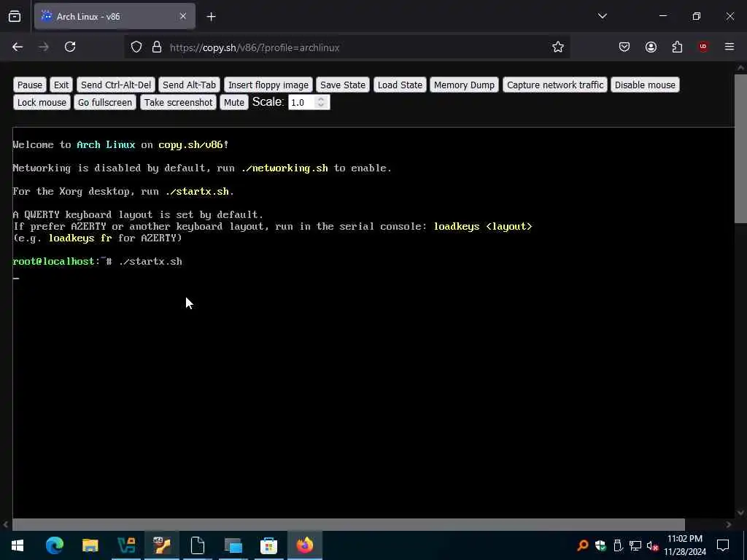Go back with browser back arrow
747x560 pixels.
click(18, 47)
